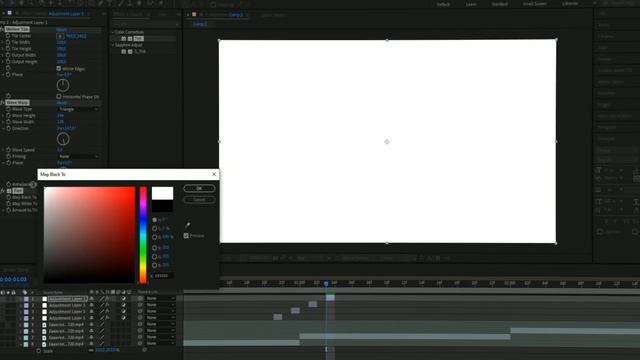
Task: Click the label color of layer 1
Action: click(x=26, y=299)
